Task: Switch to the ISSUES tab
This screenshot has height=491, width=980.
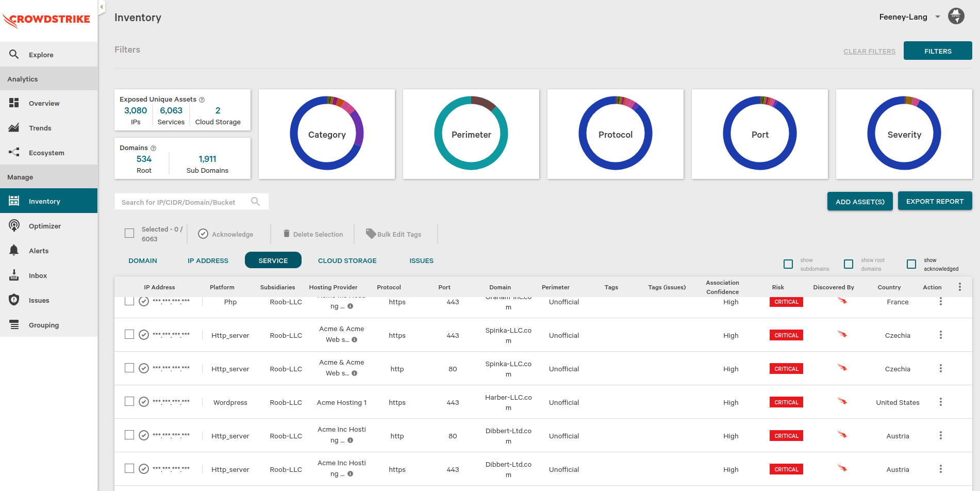Action: pos(422,260)
